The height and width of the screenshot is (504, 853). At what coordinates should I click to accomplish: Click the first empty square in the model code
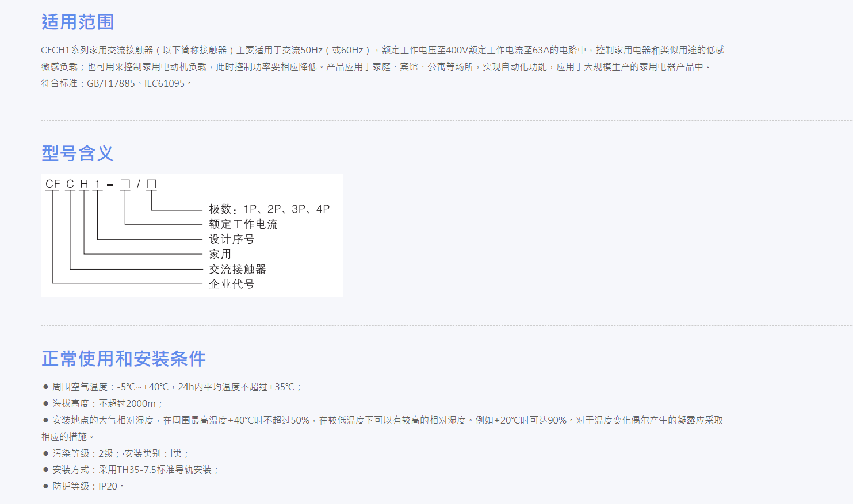pos(125,184)
